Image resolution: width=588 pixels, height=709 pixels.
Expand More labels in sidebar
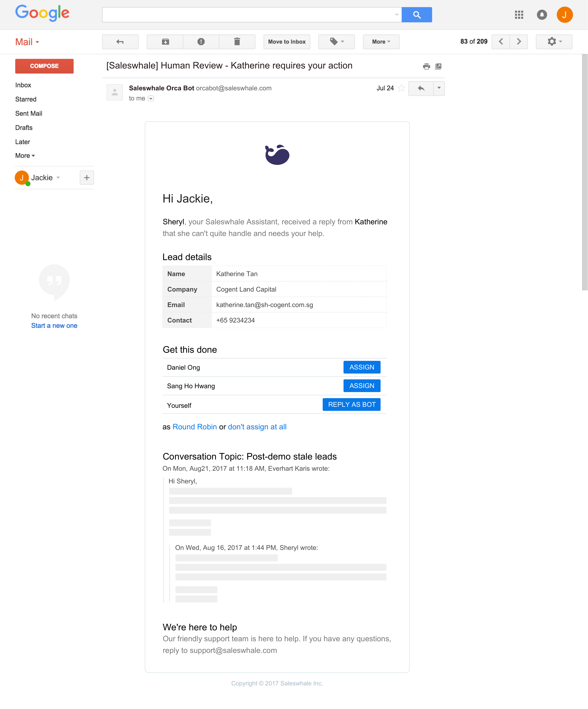(25, 156)
